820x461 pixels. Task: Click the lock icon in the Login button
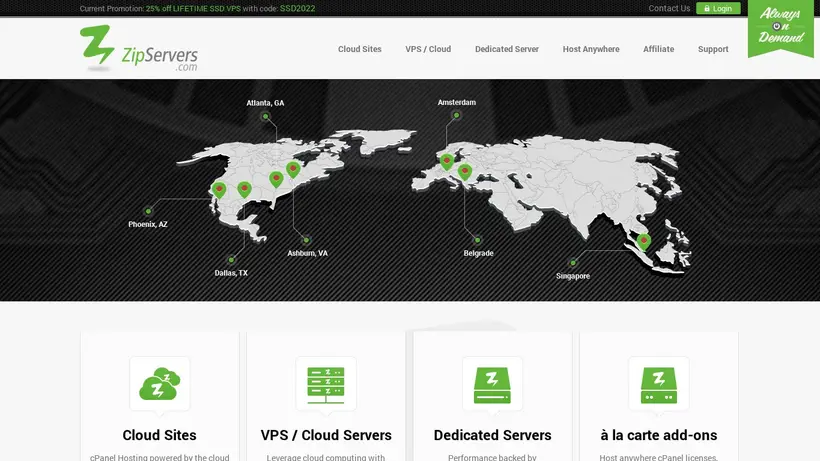[x=707, y=8]
